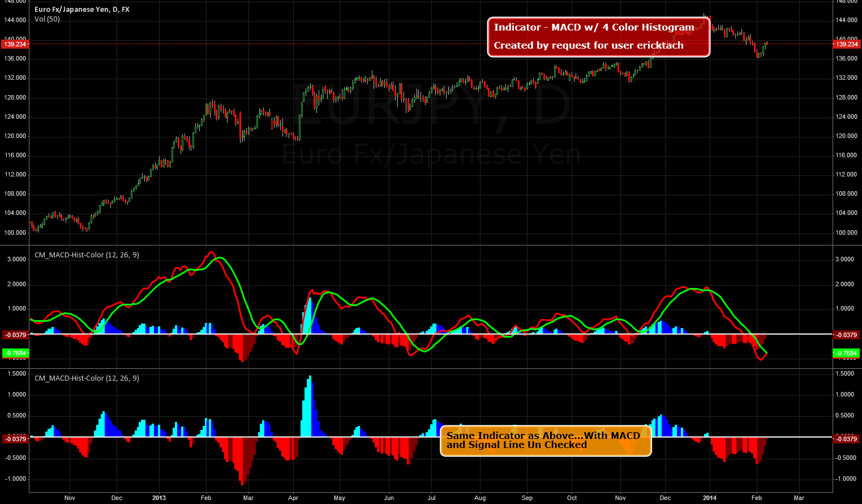
Task: Click the 148.000 label on right price scale
Action: pos(847,2)
